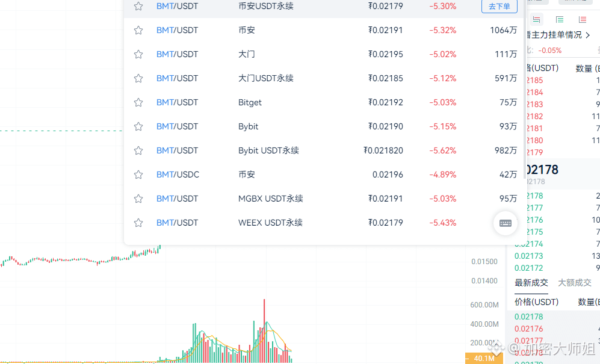Image resolution: width=600 pixels, height=364 pixels.
Task: Switch to the 大额成交 tab
Action: coord(574,283)
